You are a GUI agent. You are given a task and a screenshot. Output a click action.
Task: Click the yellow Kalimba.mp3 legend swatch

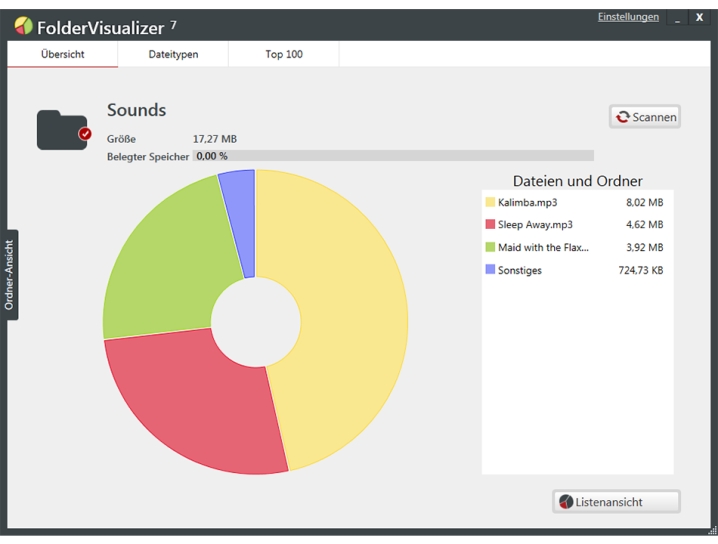[490, 202]
